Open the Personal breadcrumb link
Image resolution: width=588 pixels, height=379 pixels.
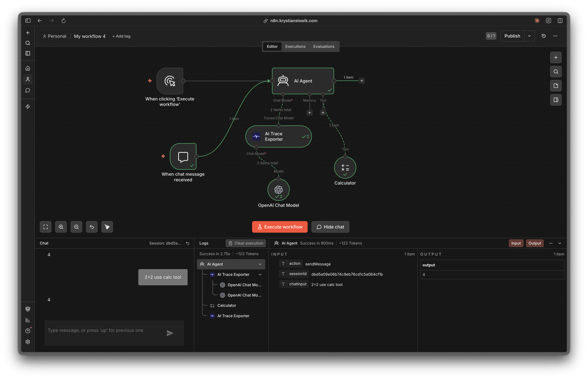click(x=54, y=36)
